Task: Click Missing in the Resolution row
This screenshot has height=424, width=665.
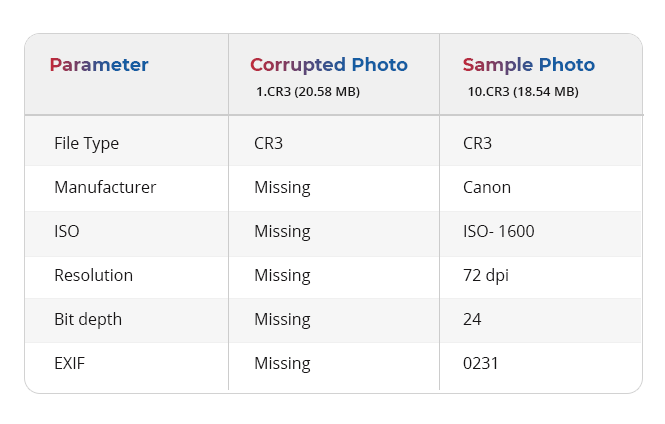Action: (x=282, y=275)
